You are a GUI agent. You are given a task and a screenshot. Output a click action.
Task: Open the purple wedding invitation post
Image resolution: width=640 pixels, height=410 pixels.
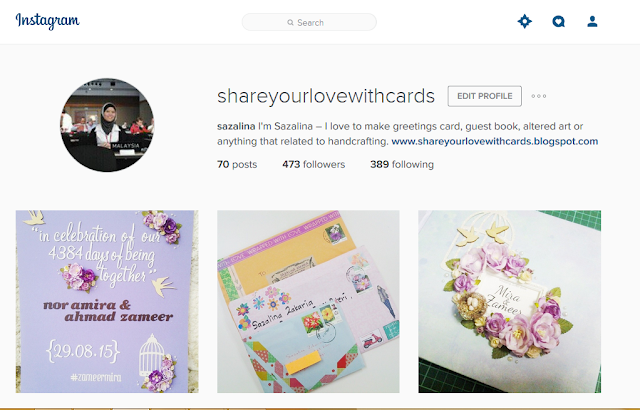coord(107,301)
